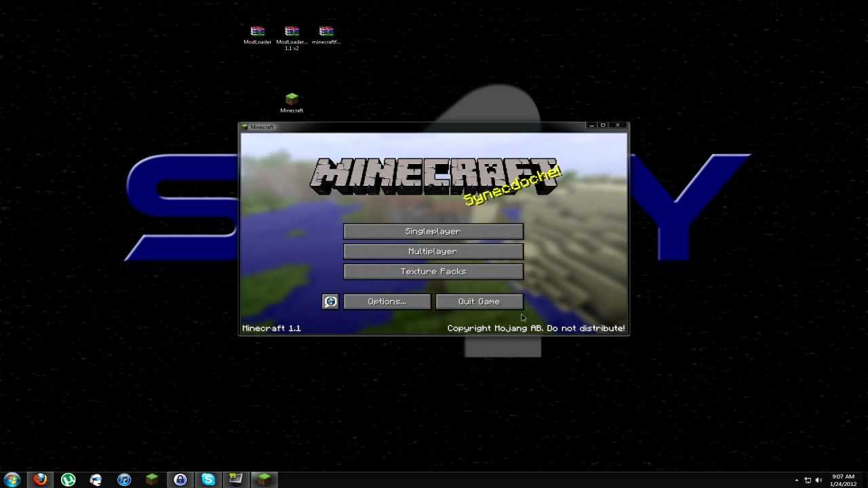Show hidden system tray icons
The image size is (868, 488).
(x=796, y=480)
